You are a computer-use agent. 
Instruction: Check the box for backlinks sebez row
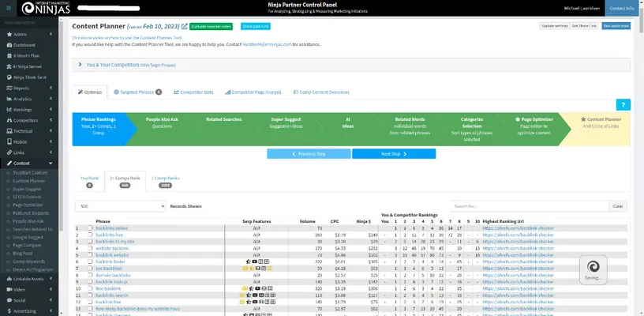click(90, 228)
